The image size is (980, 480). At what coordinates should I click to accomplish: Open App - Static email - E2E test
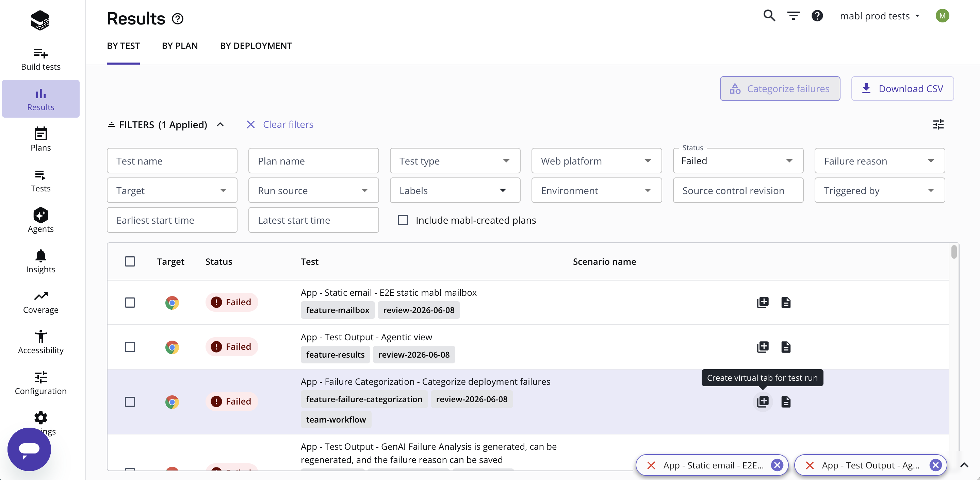388,292
